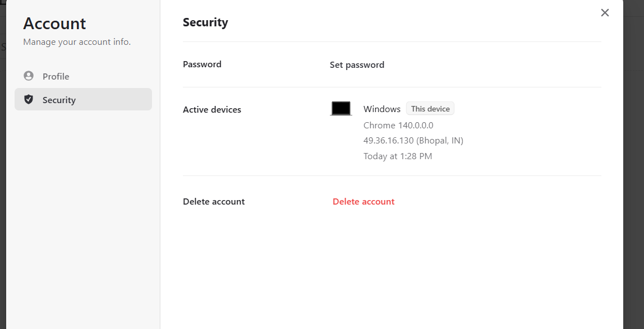Click the IP address 49.36.16.130 text
Image resolution: width=644 pixels, height=329 pixels.
413,141
